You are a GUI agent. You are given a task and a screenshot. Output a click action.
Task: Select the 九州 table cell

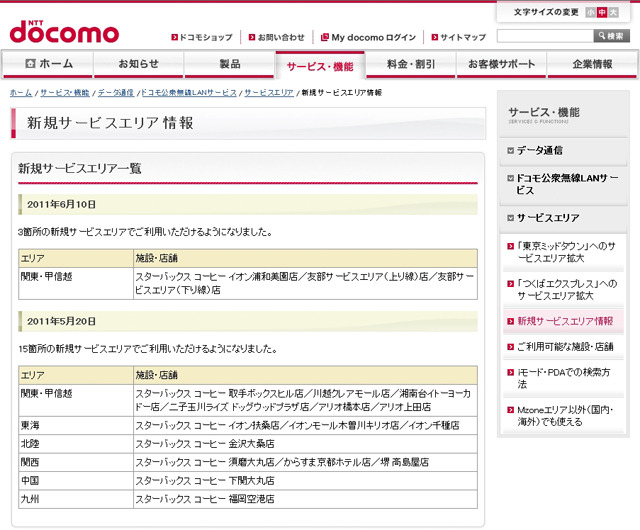click(76, 499)
